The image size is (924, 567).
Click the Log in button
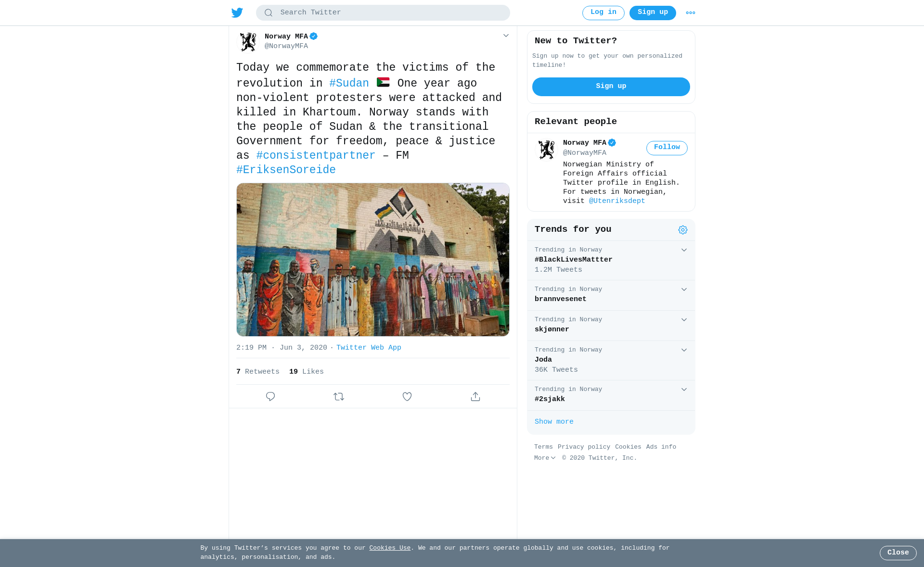point(603,13)
